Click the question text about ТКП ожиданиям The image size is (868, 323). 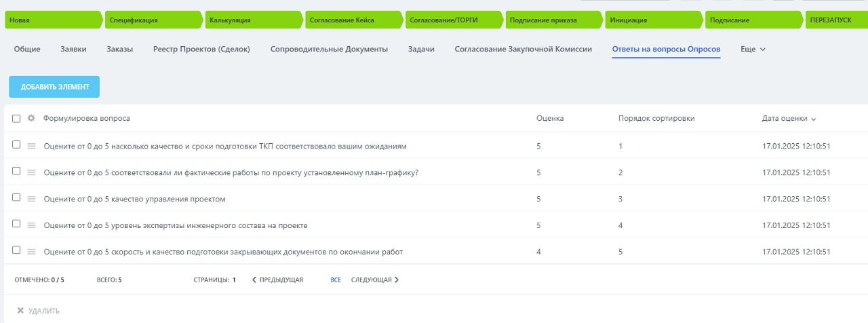point(225,146)
